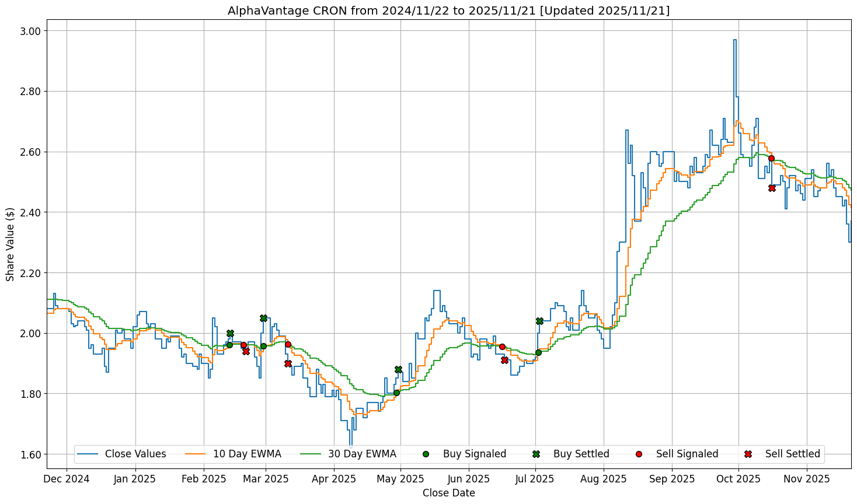
Task: Click the Close Date x-axis label
Action: (x=448, y=493)
